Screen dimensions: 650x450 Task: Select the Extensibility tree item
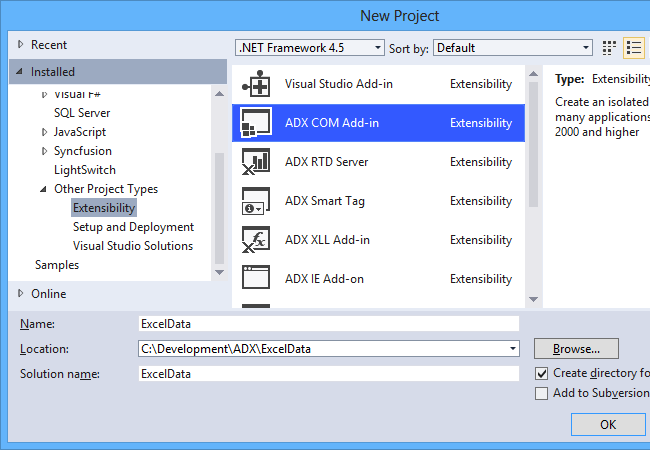104,208
